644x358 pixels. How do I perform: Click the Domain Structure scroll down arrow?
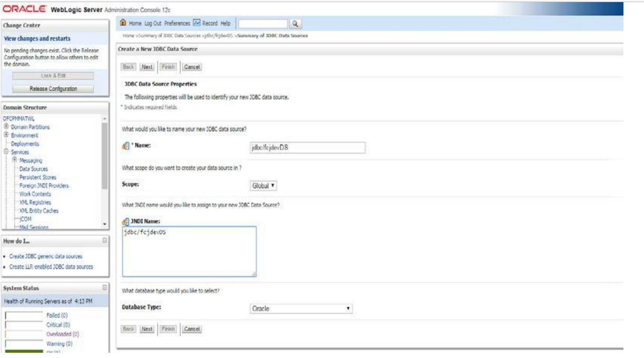(x=104, y=224)
